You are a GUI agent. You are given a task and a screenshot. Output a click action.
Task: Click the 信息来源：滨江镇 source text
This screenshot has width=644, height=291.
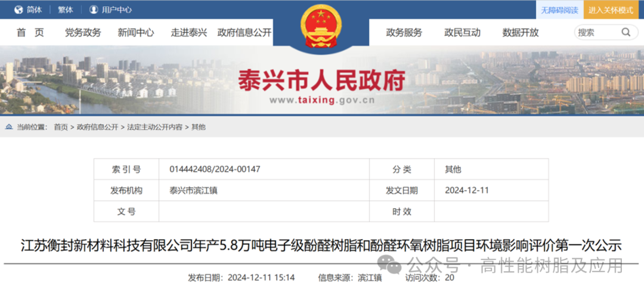(350, 278)
